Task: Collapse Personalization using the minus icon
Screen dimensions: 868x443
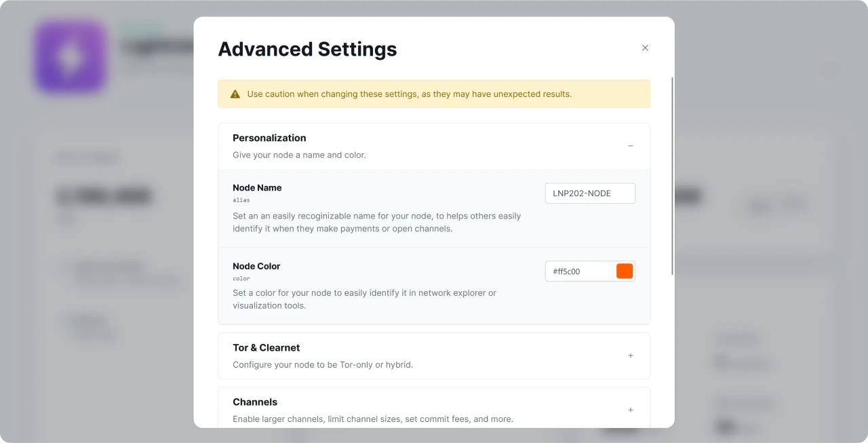Action: (x=630, y=146)
